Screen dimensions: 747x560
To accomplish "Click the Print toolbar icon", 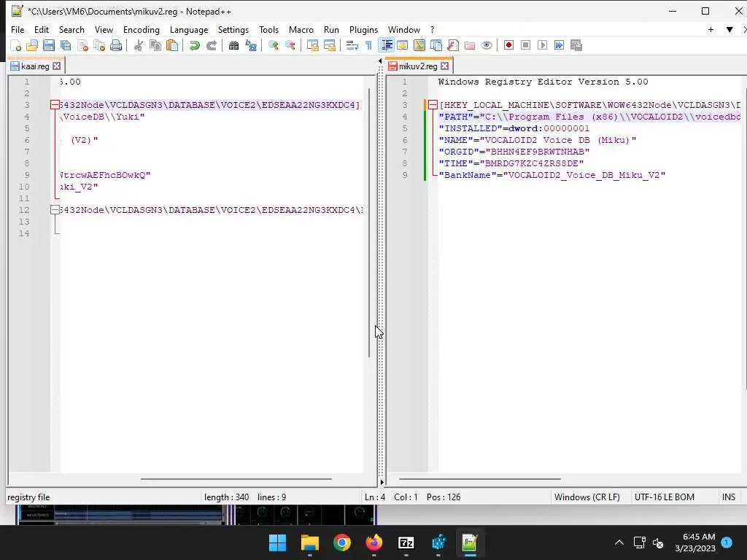I will click(116, 45).
